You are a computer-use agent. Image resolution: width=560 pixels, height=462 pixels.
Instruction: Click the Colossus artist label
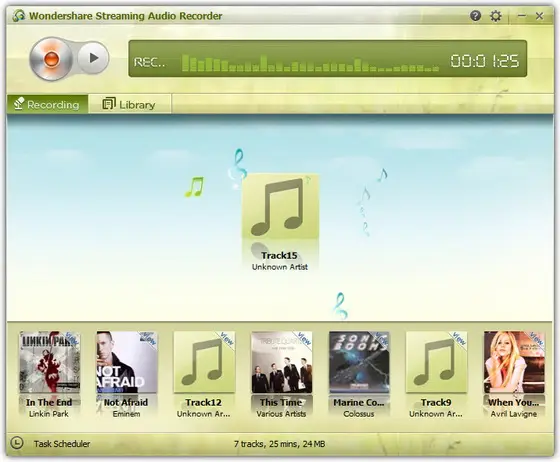(x=359, y=414)
